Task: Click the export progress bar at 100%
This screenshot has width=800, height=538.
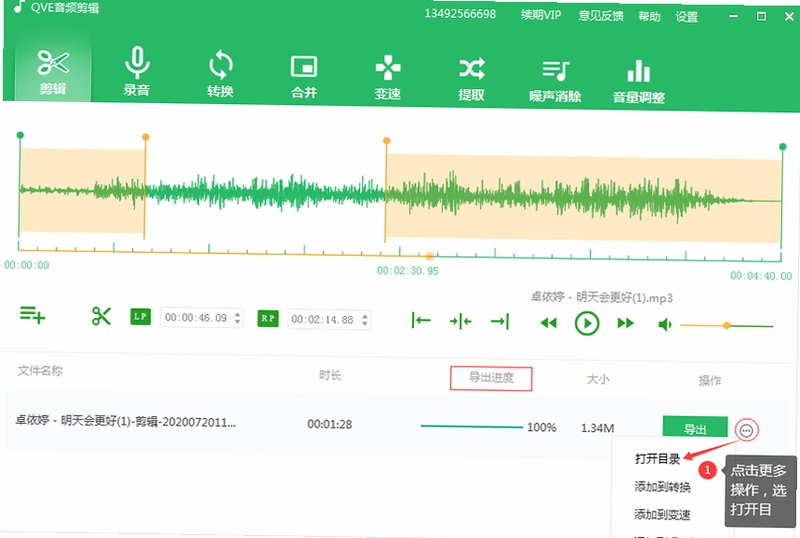Action: pos(471,426)
